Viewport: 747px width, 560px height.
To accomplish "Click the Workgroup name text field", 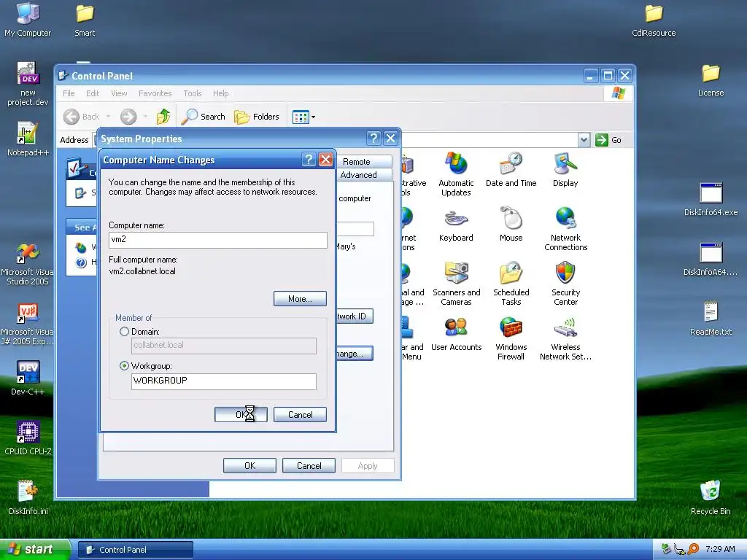I will [x=223, y=381].
